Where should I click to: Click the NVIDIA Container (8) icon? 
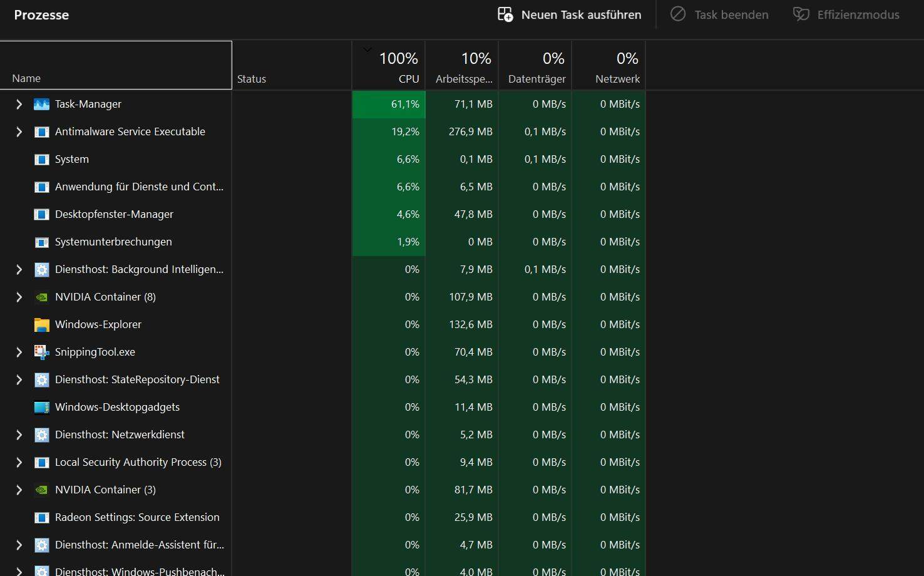[41, 297]
